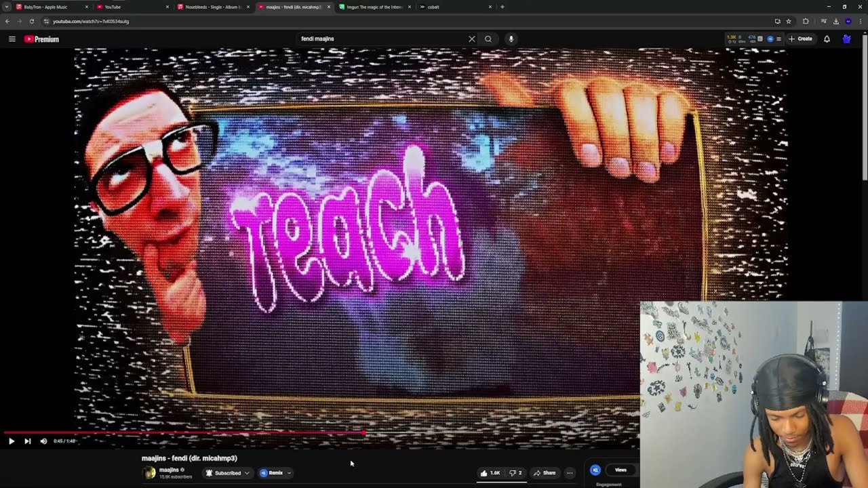The image size is (868, 488).
Task: Skip to the next video
Action: [27, 441]
